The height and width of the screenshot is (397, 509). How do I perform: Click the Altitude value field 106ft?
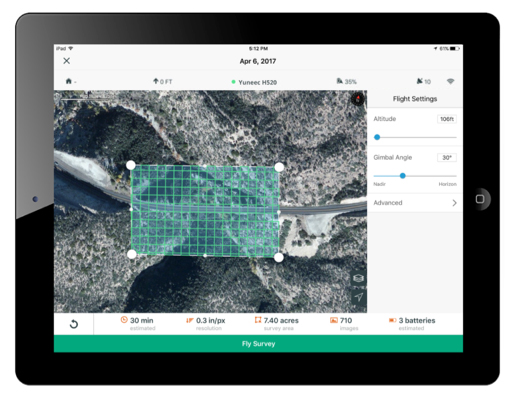pos(447,119)
